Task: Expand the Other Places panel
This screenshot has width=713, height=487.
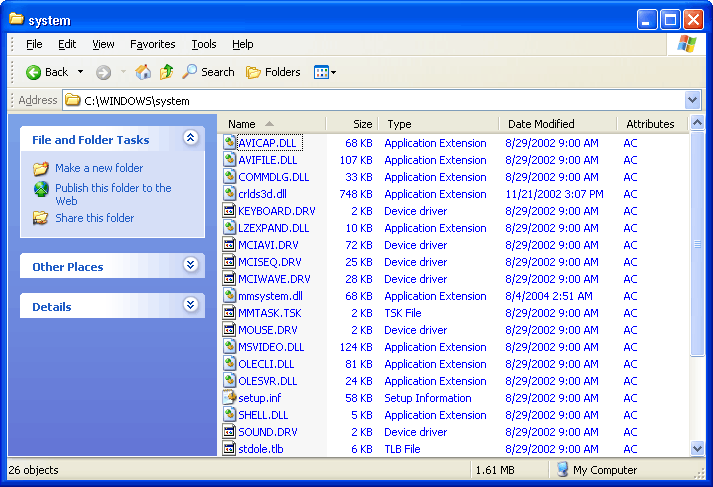Action: (x=191, y=265)
